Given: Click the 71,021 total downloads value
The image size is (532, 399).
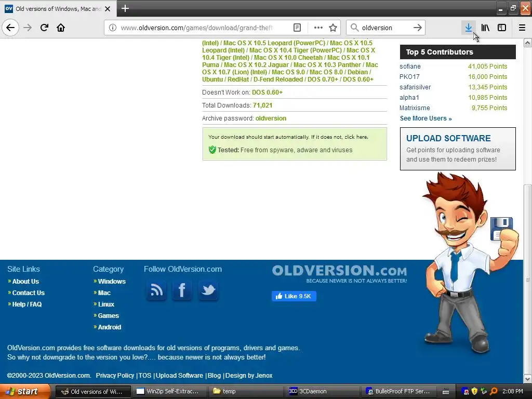Looking at the screenshot, I should pos(262,105).
